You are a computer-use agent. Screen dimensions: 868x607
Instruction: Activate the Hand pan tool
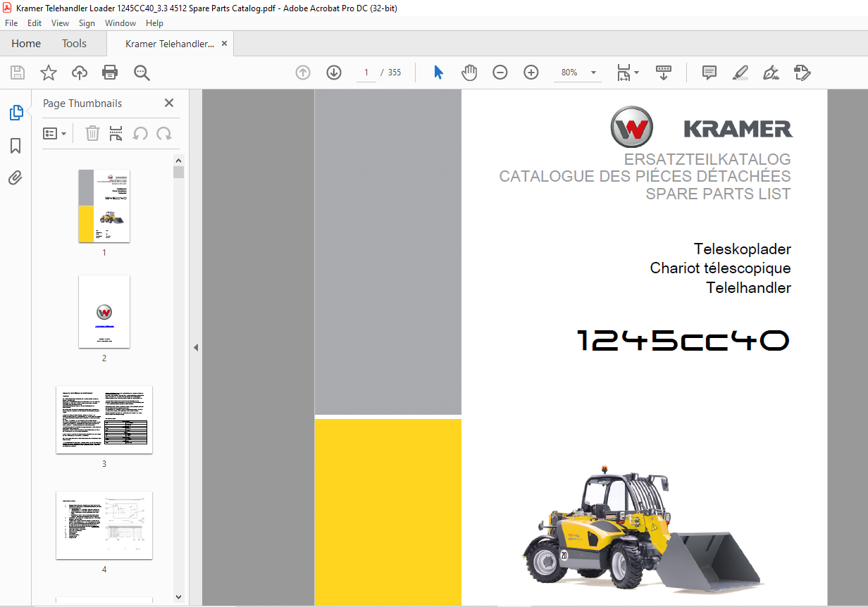(x=469, y=73)
